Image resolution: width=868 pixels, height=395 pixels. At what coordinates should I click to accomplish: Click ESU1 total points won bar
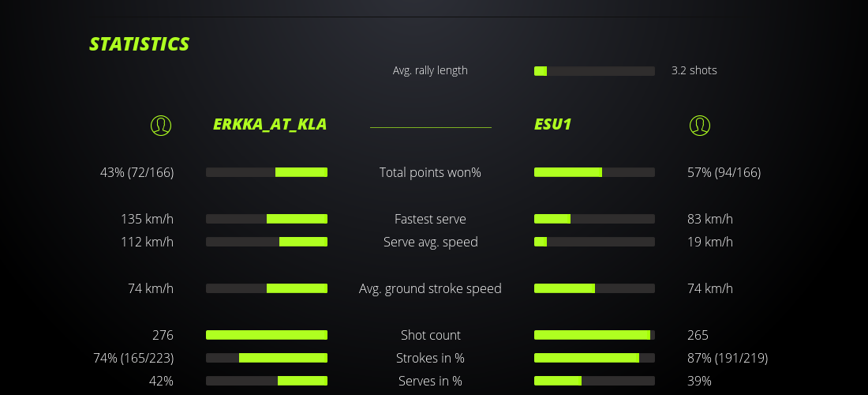[594, 172]
